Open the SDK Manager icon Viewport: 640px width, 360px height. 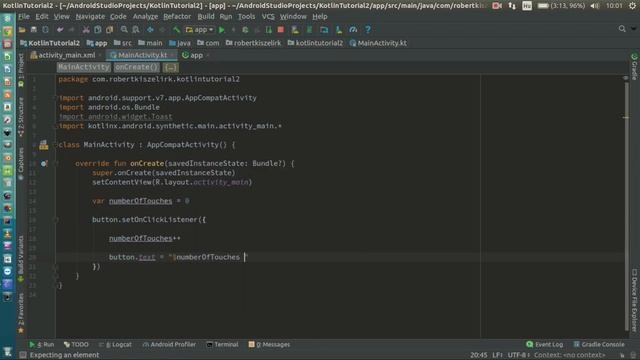[x=339, y=30]
